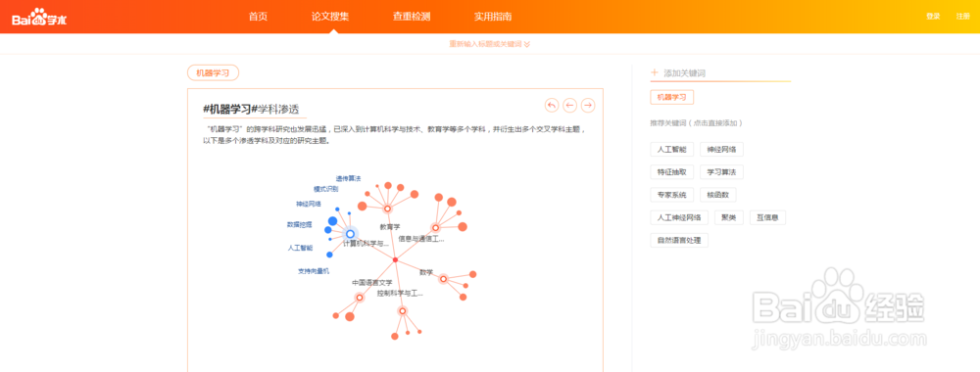Expand the 重新输入标题或关键词 section
The width and height of the screenshot is (980, 372).
489,44
